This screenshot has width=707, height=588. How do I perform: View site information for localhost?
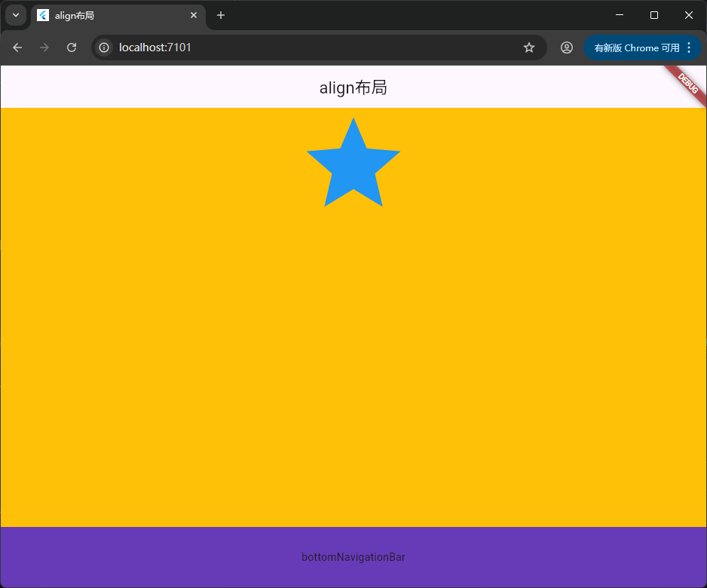(x=104, y=47)
